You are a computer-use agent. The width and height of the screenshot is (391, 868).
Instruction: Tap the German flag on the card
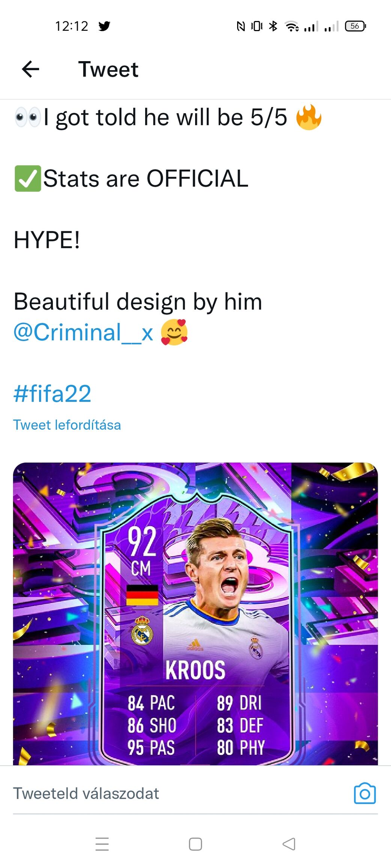click(x=142, y=595)
